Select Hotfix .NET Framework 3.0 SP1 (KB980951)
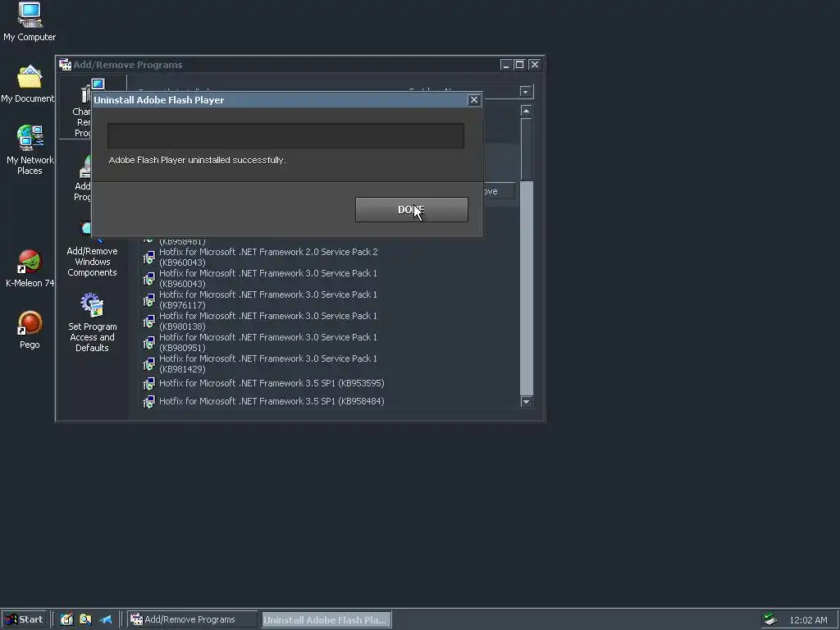The height and width of the screenshot is (630, 840). pos(268,343)
